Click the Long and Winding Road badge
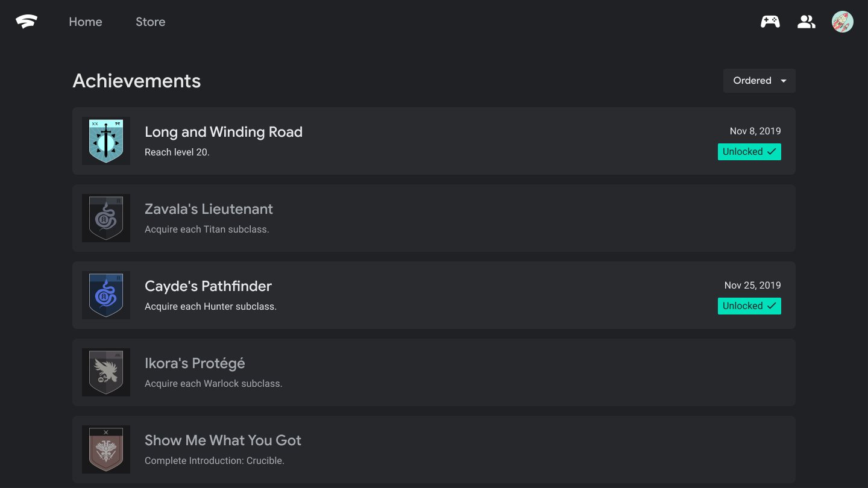 click(106, 141)
